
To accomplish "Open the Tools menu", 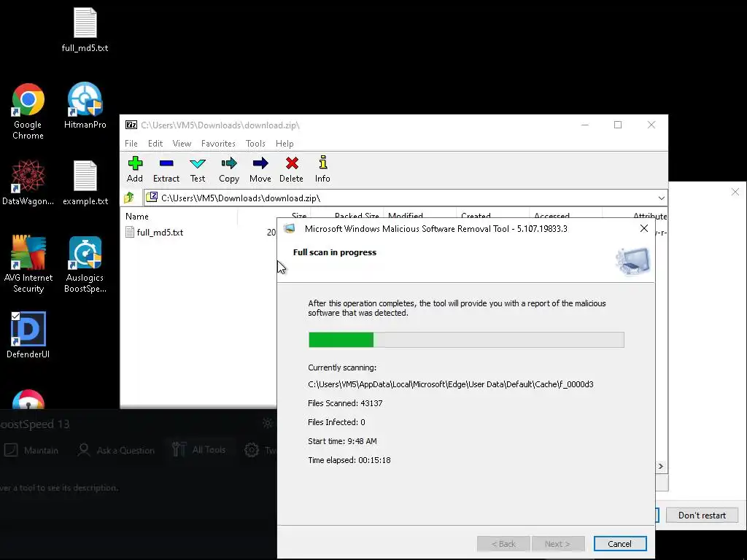I will coord(255,144).
